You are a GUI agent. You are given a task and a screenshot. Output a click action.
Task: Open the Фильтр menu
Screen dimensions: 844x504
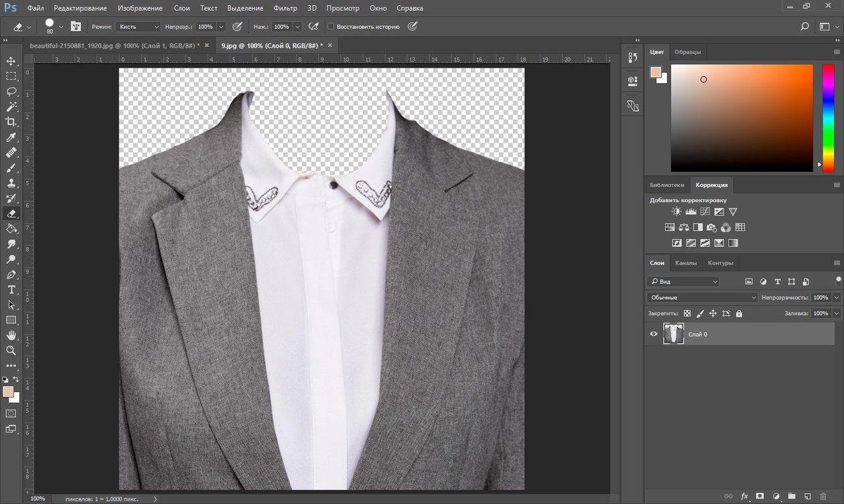[x=285, y=8]
